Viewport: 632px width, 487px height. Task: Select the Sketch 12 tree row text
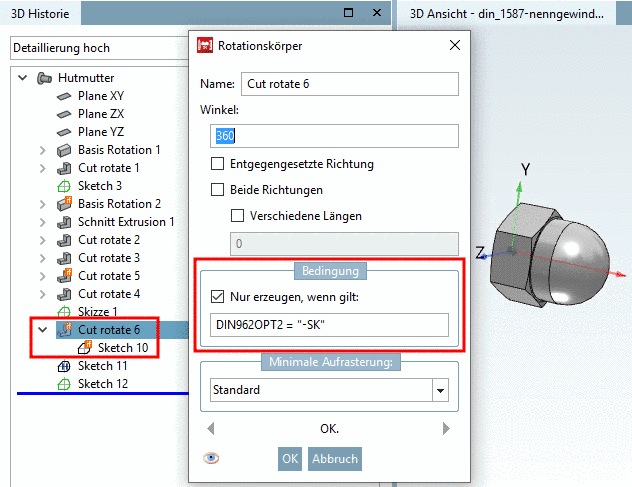[103, 384]
